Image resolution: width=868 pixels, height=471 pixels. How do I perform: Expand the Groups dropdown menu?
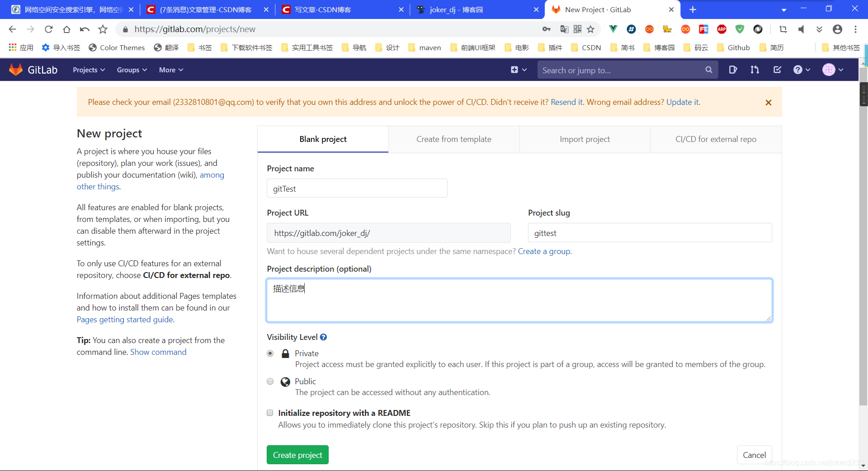click(x=132, y=70)
